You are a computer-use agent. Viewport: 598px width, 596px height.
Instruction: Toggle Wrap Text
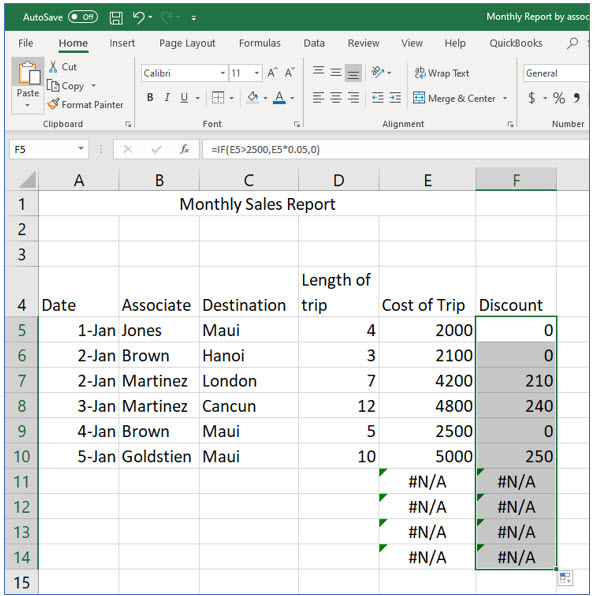(442, 73)
